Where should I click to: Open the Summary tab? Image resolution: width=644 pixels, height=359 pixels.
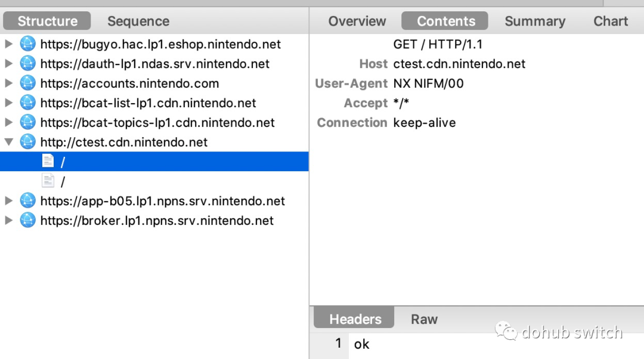535,21
